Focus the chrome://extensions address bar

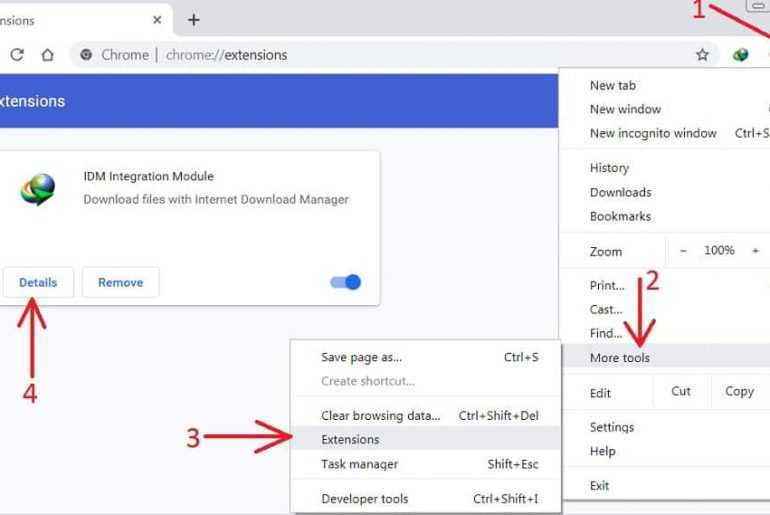[393, 54]
